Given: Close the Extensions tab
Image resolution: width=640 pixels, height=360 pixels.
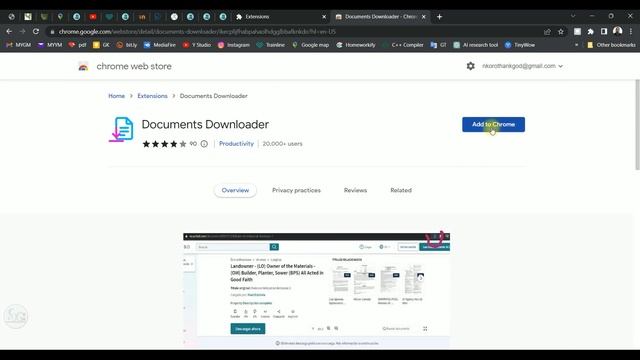Looking at the screenshot, I should pyautogui.click(x=324, y=17).
